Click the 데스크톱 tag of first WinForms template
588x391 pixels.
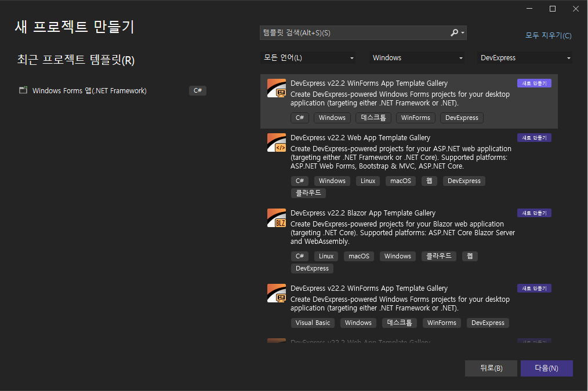pos(373,118)
